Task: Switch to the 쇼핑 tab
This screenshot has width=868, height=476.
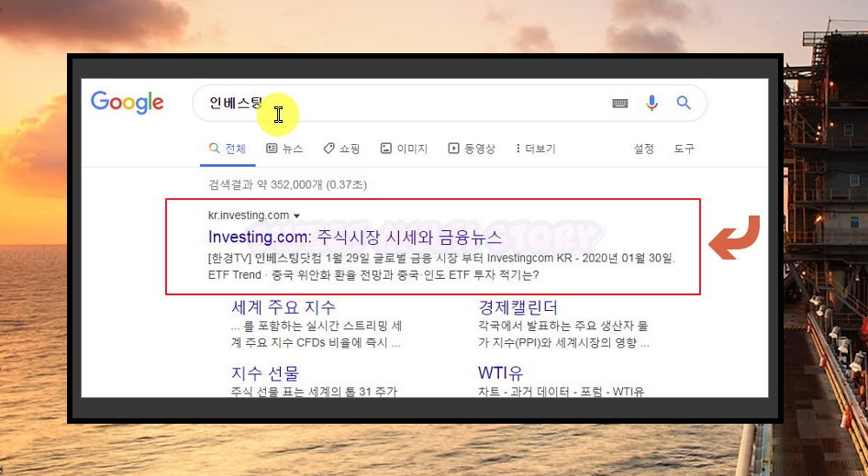Action: 341,149
